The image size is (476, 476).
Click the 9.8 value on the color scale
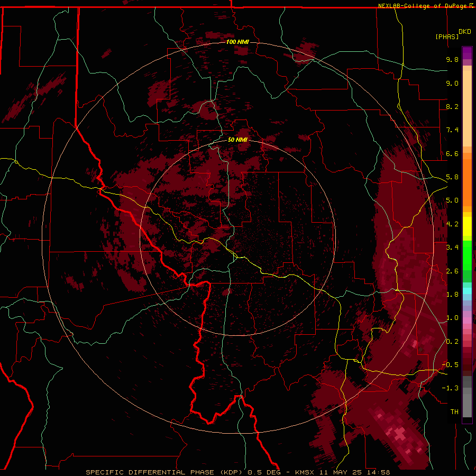coord(452,60)
